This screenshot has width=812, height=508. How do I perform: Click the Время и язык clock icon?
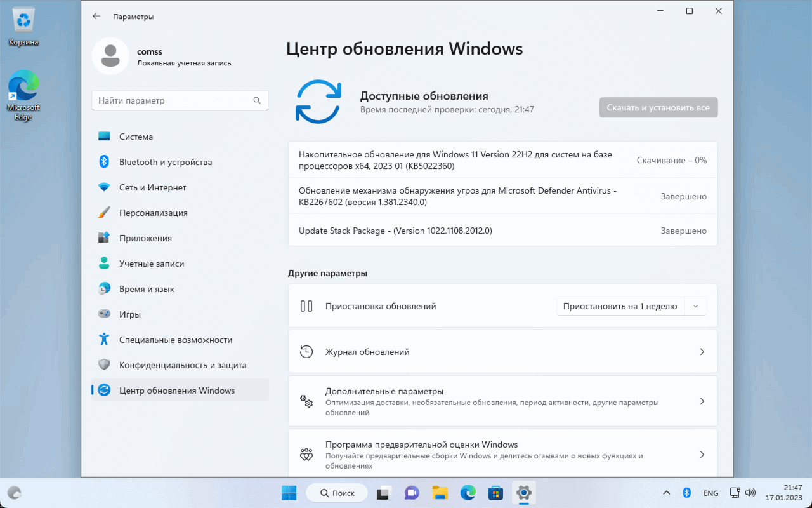point(105,289)
